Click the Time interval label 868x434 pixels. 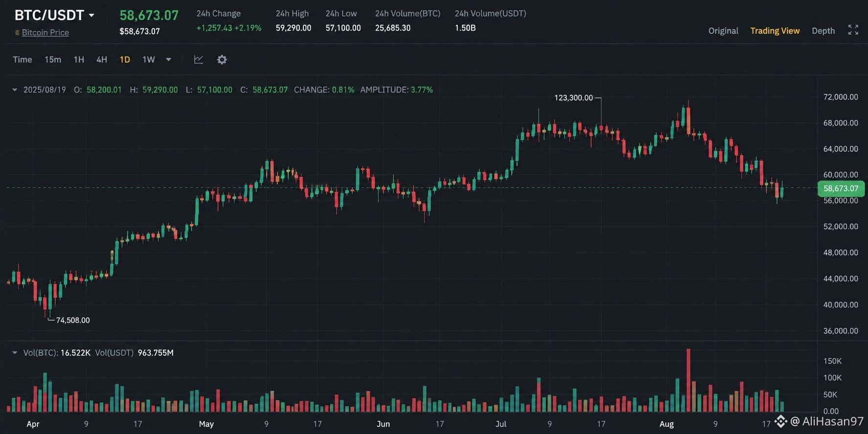click(x=23, y=60)
